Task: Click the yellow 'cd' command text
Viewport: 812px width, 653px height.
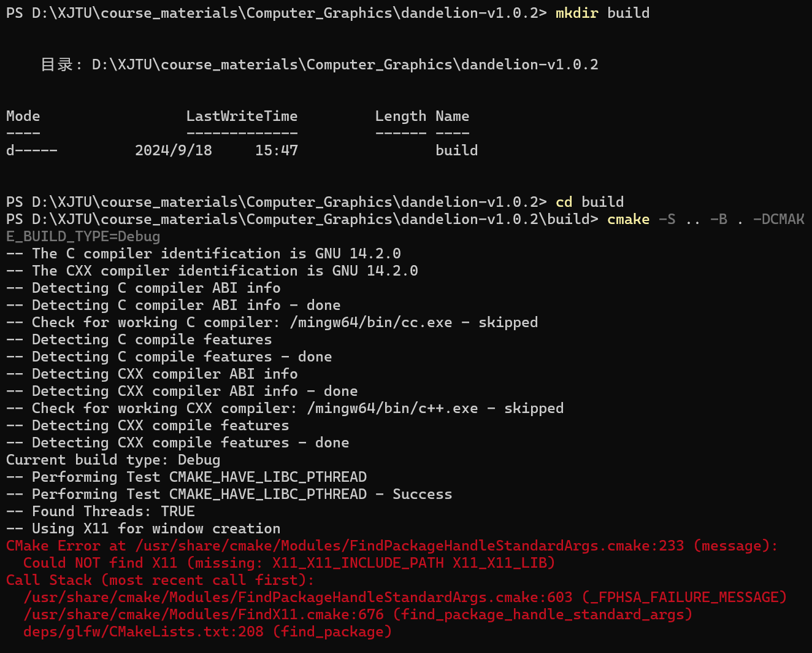Action: pyautogui.click(x=564, y=202)
